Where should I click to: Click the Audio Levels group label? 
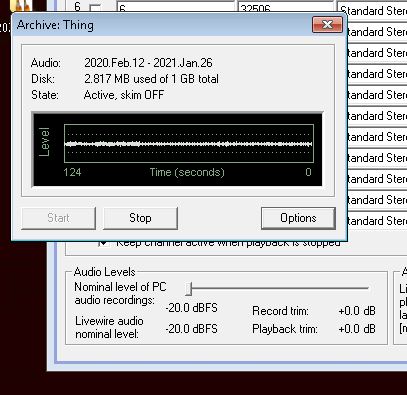tap(105, 272)
